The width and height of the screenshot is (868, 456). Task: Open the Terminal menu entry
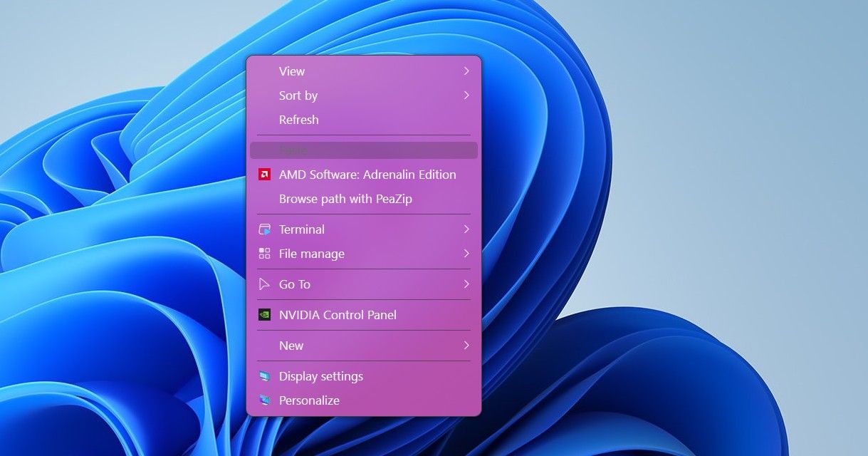[x=364, y=229]
